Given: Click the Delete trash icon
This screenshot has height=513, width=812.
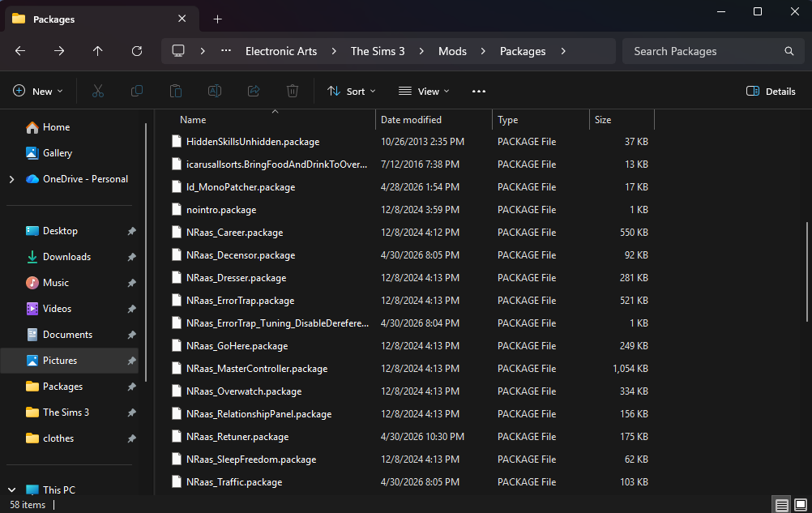Looking at the screenshot, I should [x=292, y=91].
